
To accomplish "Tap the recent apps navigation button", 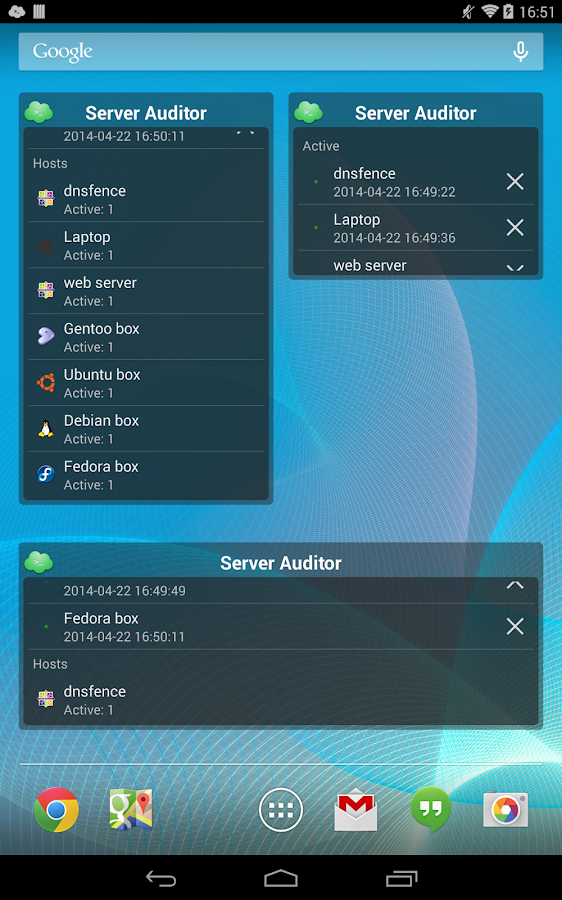I will 401,878.
